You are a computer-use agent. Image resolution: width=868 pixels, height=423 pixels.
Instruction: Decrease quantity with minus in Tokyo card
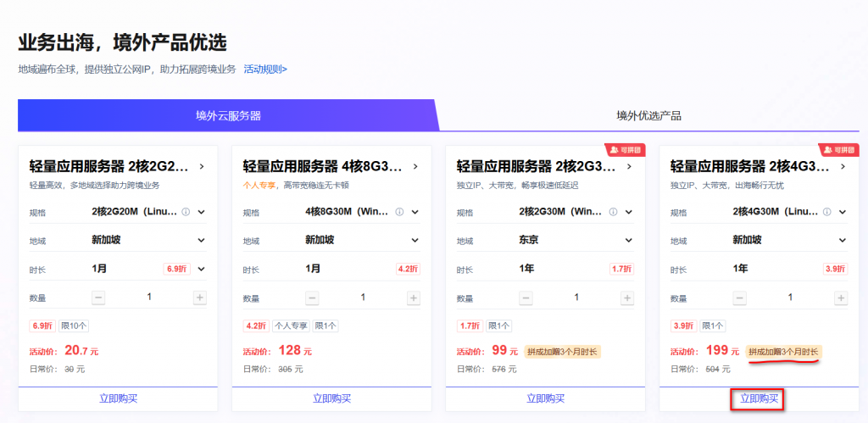[526, 298]
